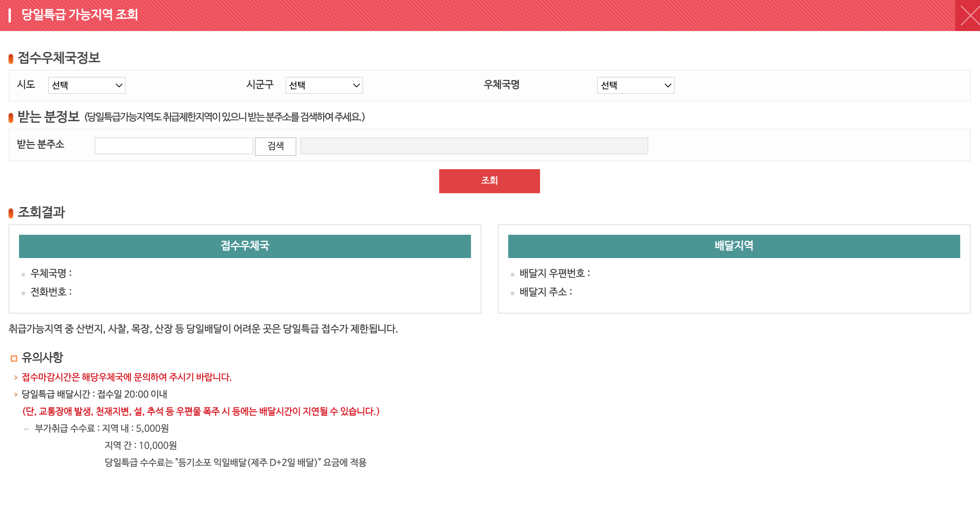Click the orange marker beside 받는 분정보

11,118
